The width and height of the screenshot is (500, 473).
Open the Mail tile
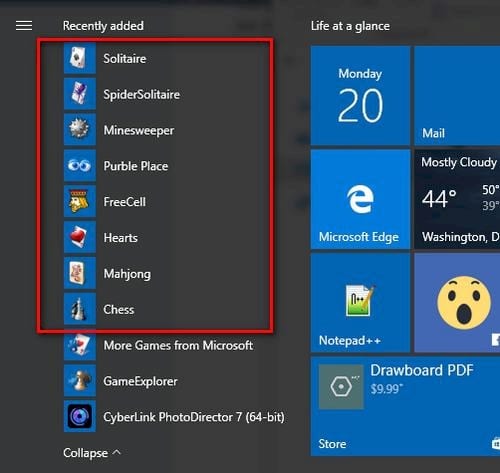[x=457, y=95]
